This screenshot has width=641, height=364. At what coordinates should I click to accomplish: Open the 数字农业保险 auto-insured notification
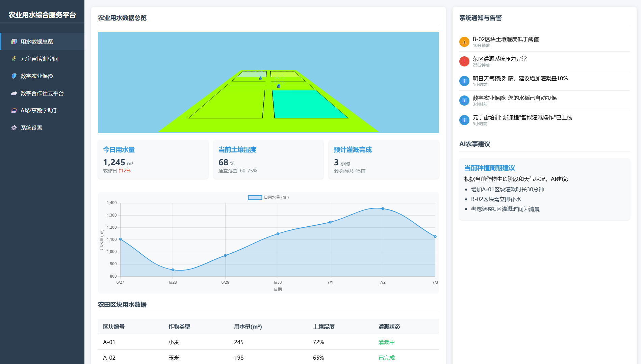[514, 100]
